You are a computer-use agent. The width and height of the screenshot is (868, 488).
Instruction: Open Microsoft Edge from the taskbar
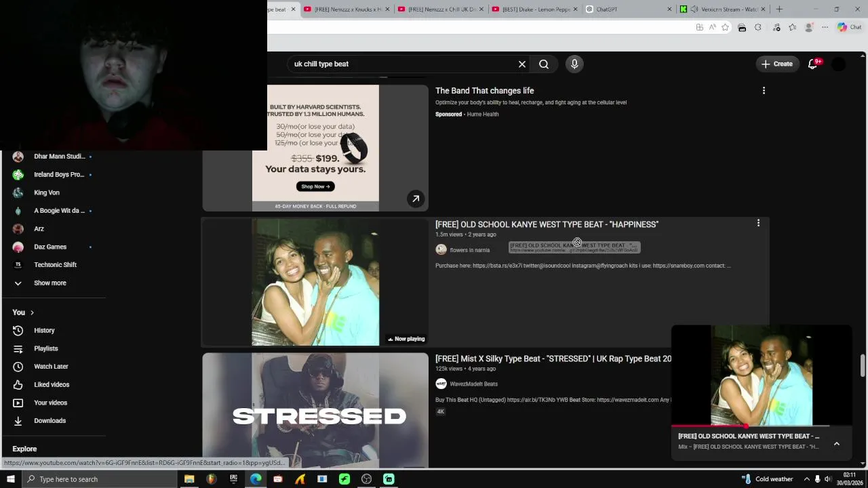(256, 479)
